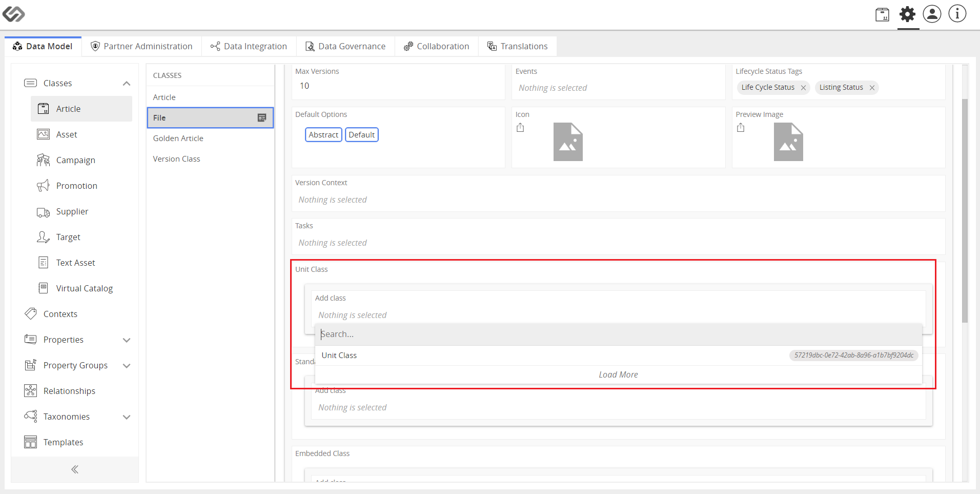This screenshot has width=980, height=494.
Task: Select Article in the Classes list
Action: 210,97
